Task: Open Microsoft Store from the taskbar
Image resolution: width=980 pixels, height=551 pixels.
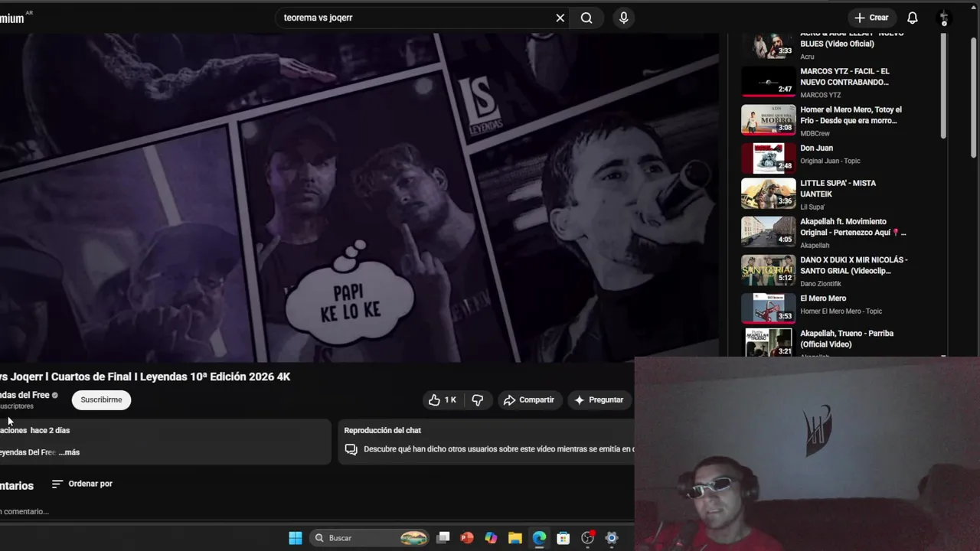Action: pyautogui.click(x=563, y=538)
